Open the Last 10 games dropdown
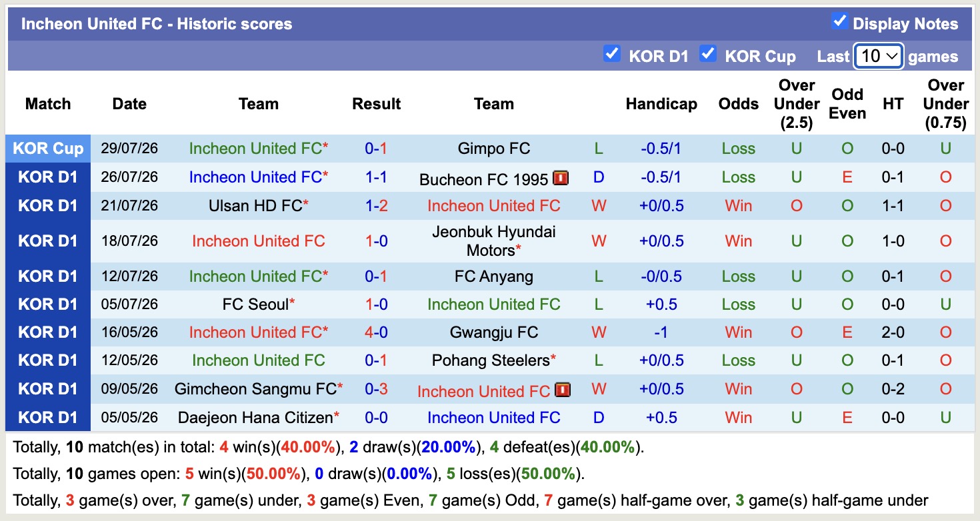The image size is (980, 521). coord(879,56)
